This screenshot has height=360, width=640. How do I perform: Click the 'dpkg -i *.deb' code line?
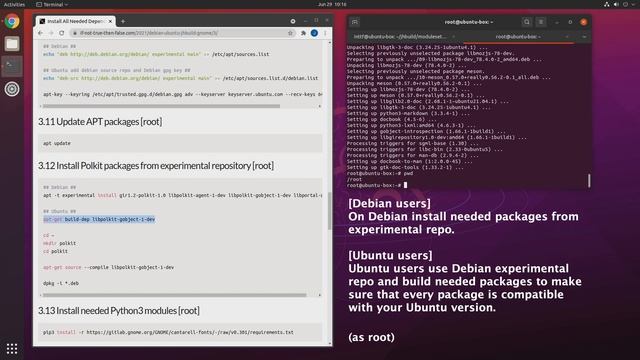[61, 283]
